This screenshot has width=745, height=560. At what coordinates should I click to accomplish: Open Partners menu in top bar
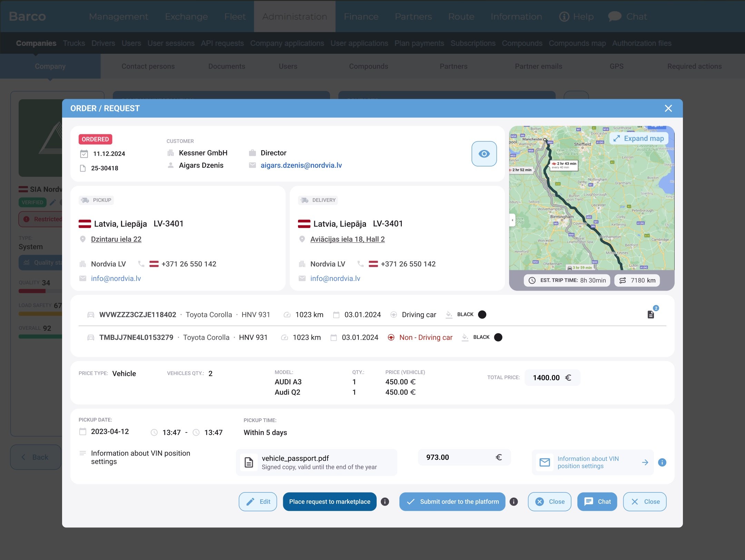413,17
